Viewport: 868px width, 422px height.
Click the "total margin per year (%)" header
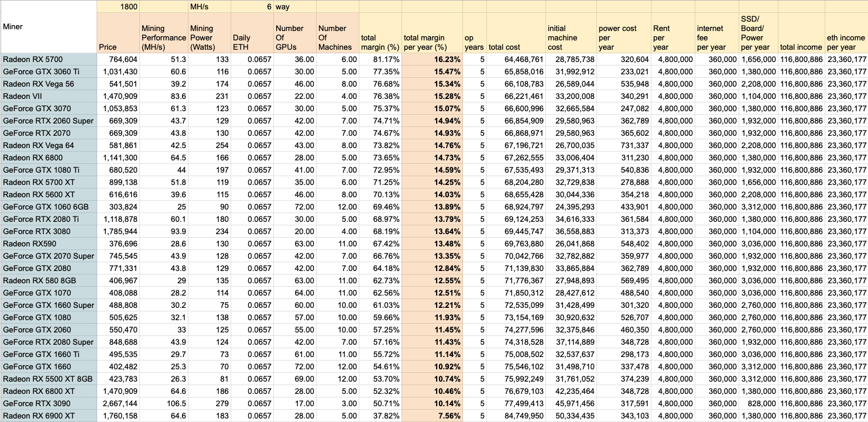coord(432,33)
